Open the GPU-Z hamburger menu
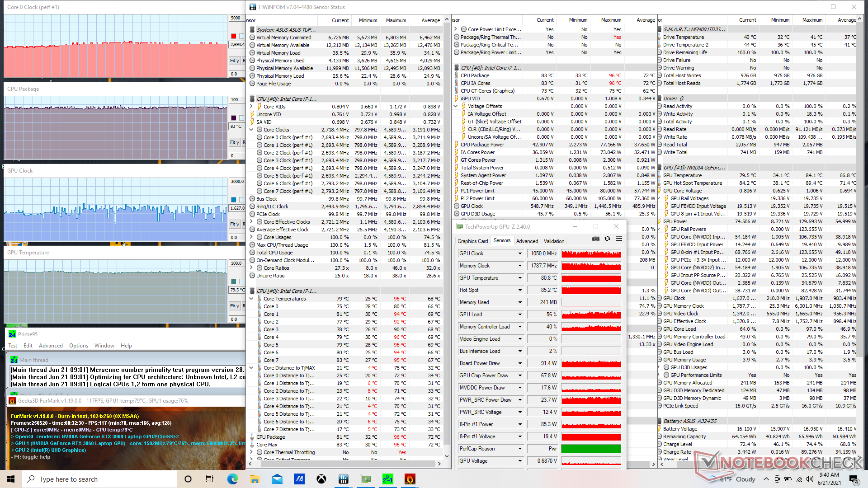Image resolution: width=868 pixels, height=488 pixels. [619, 239]
